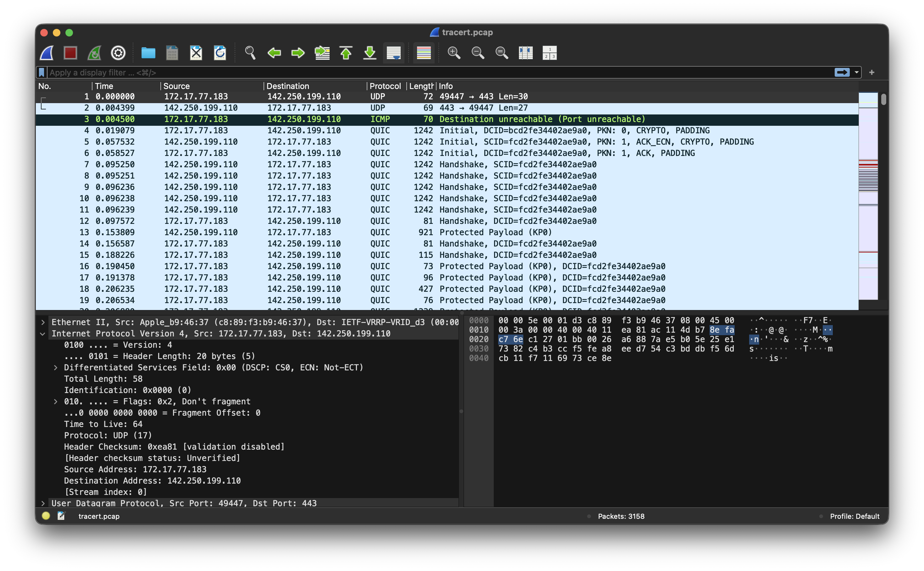Image resolution: width=924 pixels, height=571 pixels.
Task: Click Packets: 3158 status text
Action: (621, 516)
